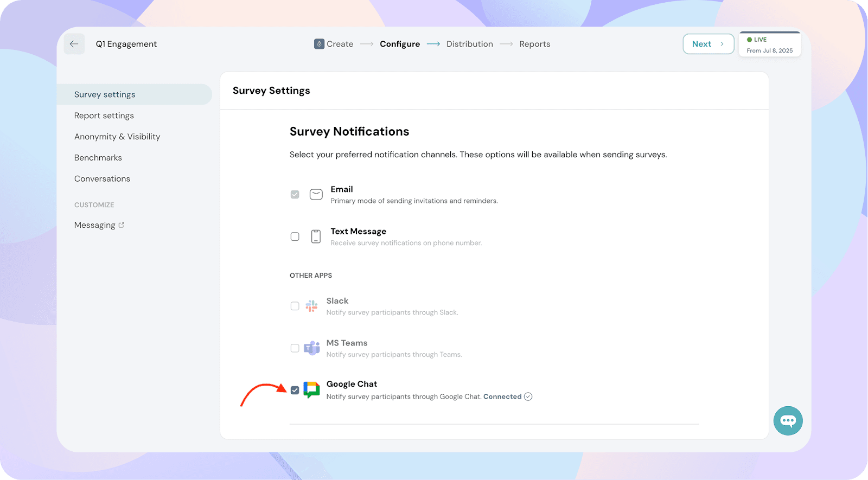
Task: Toggle the MS Teams checkbox
Action: (x=295, y=348)
